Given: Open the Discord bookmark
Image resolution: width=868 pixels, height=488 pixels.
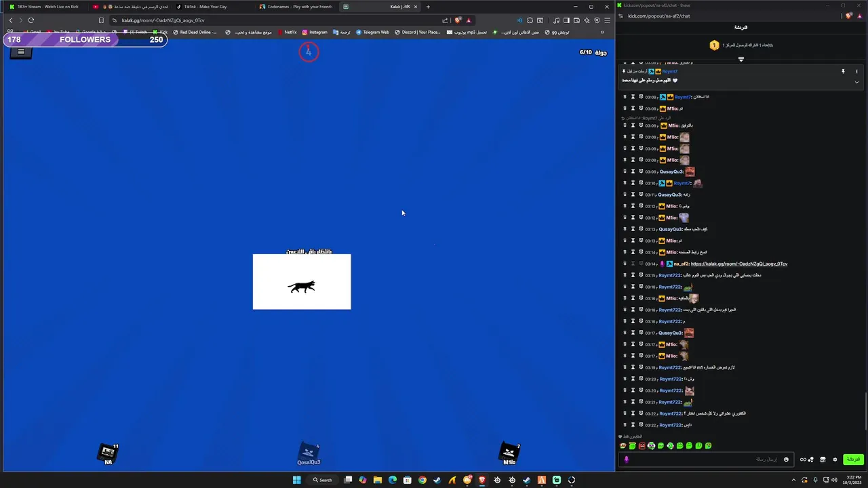Looking at the screenshot, I should pyautogui.click(x=416, y=32).
